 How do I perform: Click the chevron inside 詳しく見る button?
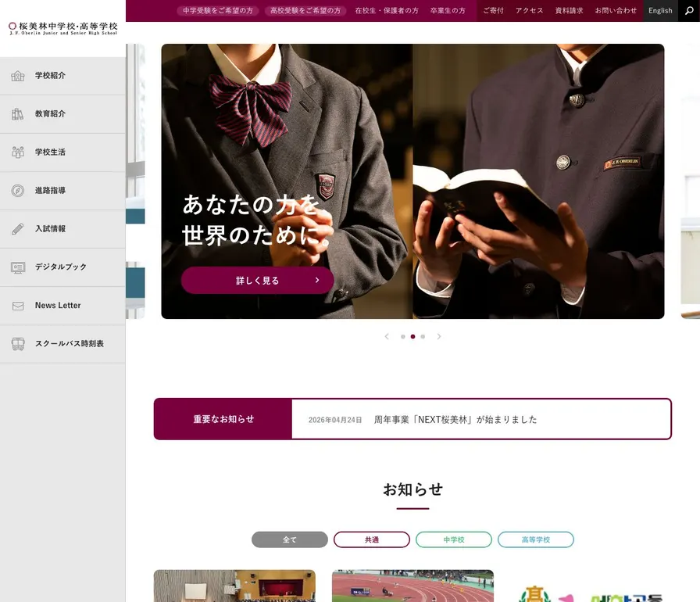(317, 280)
